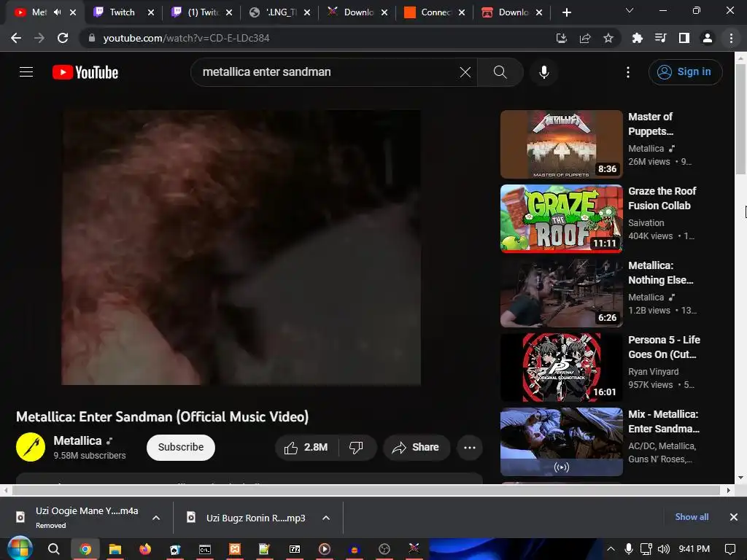The height and width of the screenshot is (560, 747).
Task: Open Chrome three-dot menu
Action: (x=731, y=38)
